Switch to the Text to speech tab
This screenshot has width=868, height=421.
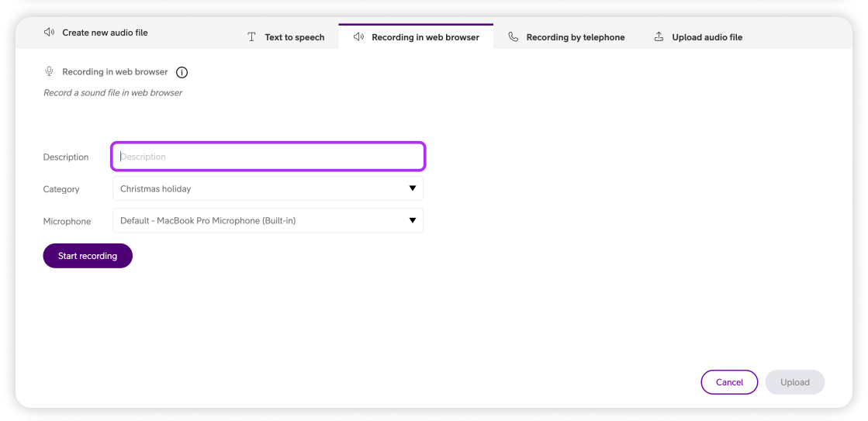coord(294,37)
